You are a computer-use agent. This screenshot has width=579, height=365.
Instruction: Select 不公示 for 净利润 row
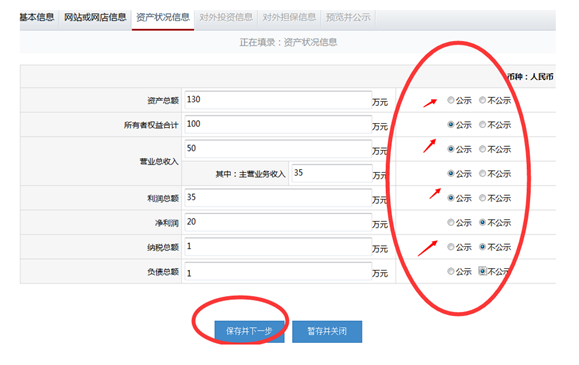point(482,222)
